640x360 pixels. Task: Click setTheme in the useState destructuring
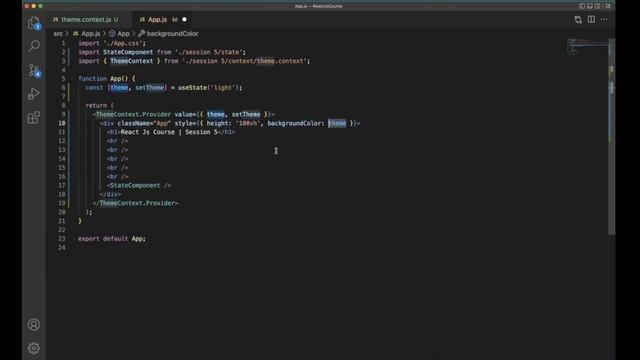point(149,88)
